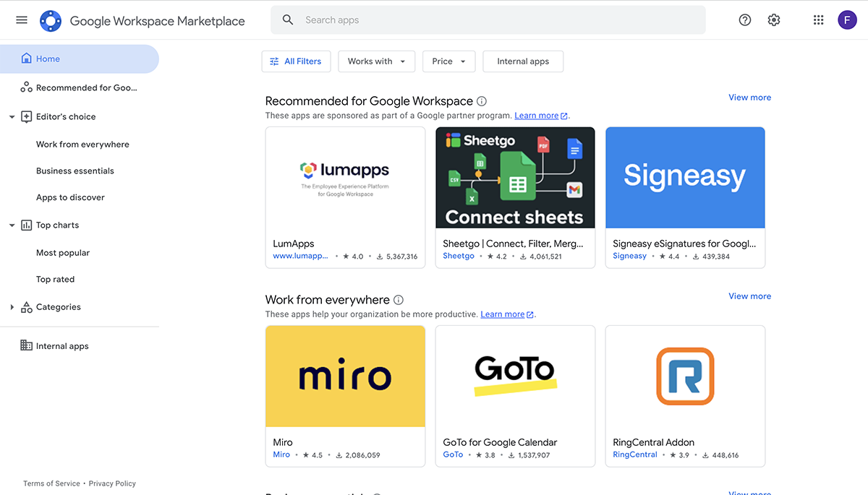Click the LumApps app title

[294, 244]
